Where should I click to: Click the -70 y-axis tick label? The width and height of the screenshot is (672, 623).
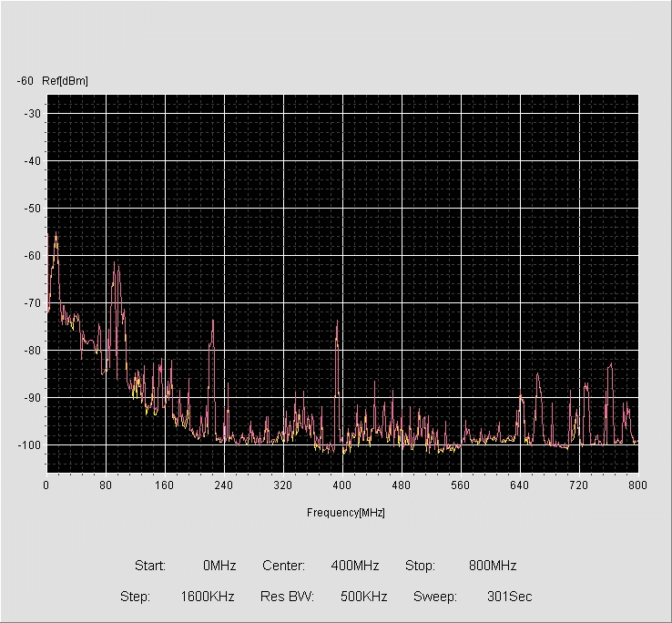pos(32,303)
